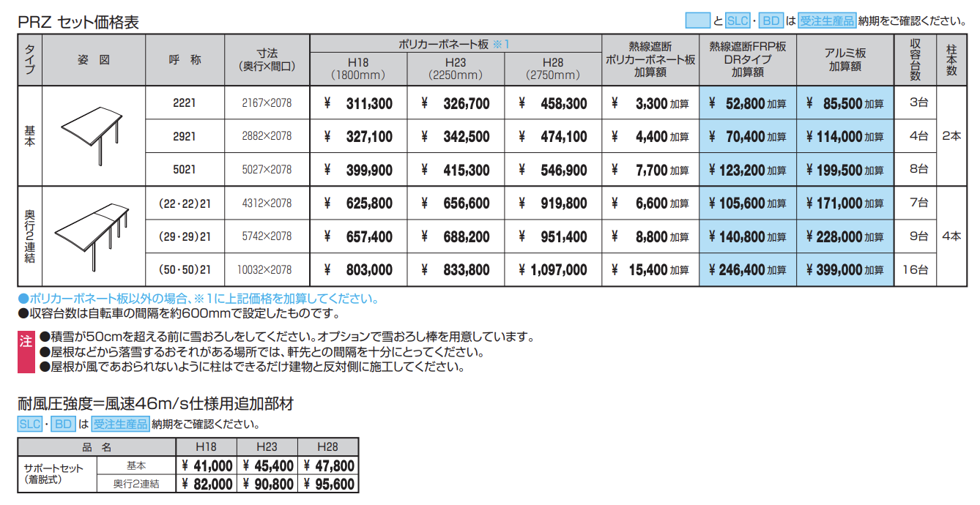The height and width of the screenshot is (505, 980).
Task: Click the ¥399,000 加算 aluminum price cell
Action: [x=845, y=270]
